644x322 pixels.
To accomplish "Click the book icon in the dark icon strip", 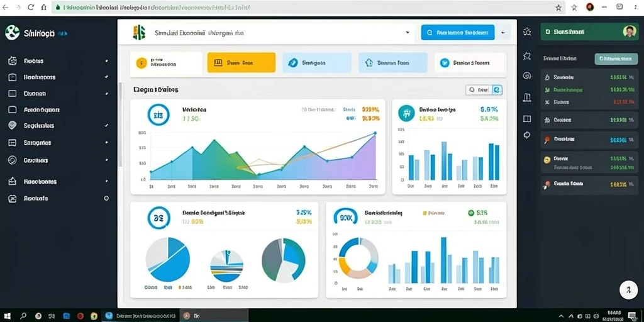I will pos(527,119).
